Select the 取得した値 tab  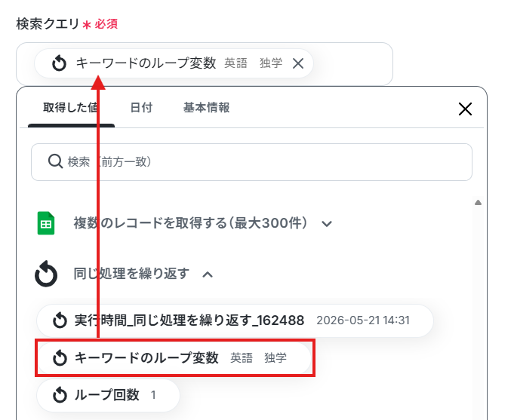[71, 108]
